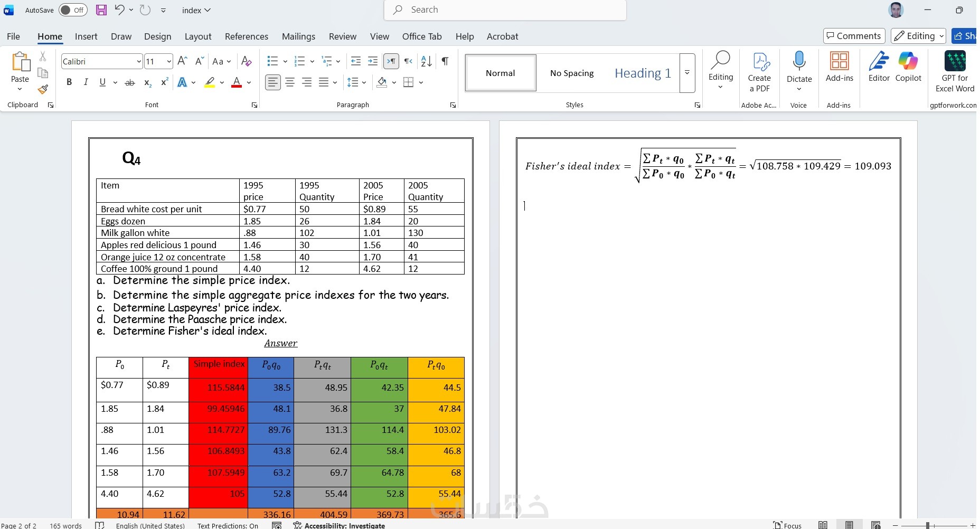This screenshot has height=529, width=980.
Task: Open the Comments pane
Action: (x=854, y=36)
